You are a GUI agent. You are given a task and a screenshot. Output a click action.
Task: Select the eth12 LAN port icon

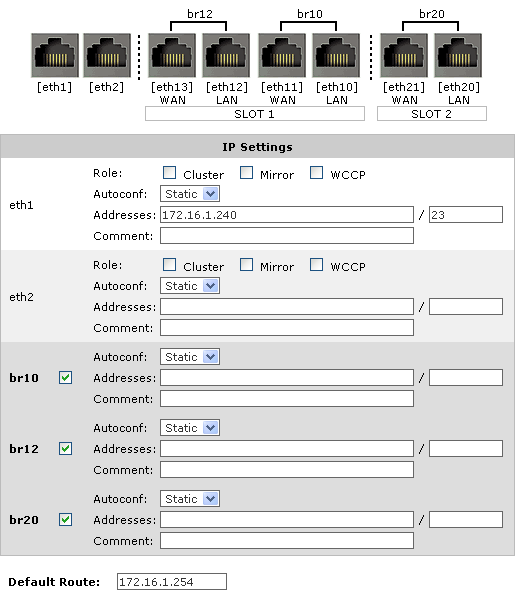(226, 55)
